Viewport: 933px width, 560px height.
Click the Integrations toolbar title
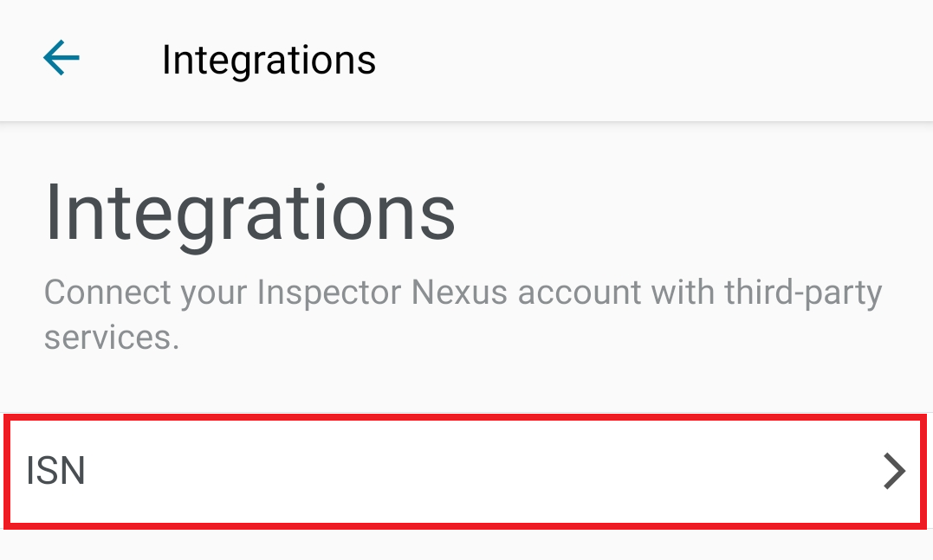point(269,60)
